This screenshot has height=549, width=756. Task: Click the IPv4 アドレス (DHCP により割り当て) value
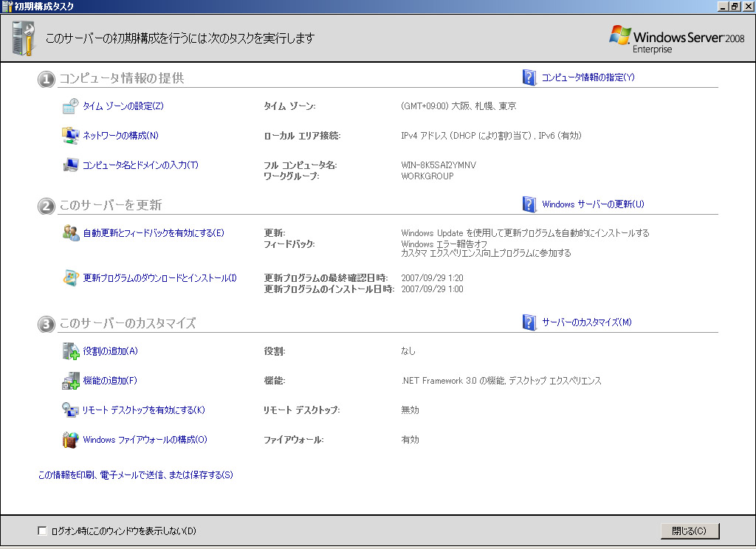click(467, 136)
